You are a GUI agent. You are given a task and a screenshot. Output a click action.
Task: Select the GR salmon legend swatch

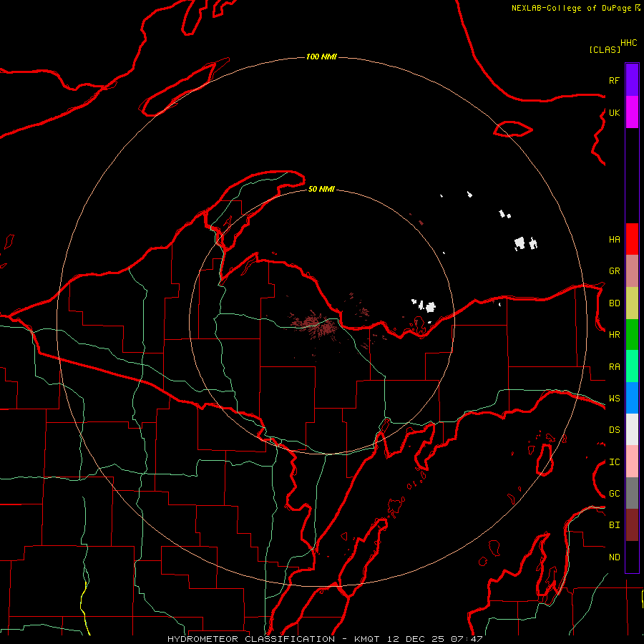click(632, 271)
